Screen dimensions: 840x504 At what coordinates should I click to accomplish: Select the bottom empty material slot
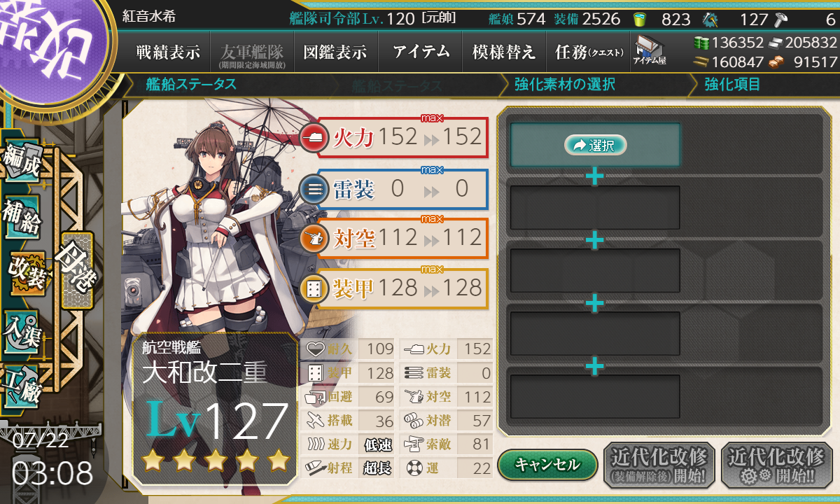coord(595,397)
